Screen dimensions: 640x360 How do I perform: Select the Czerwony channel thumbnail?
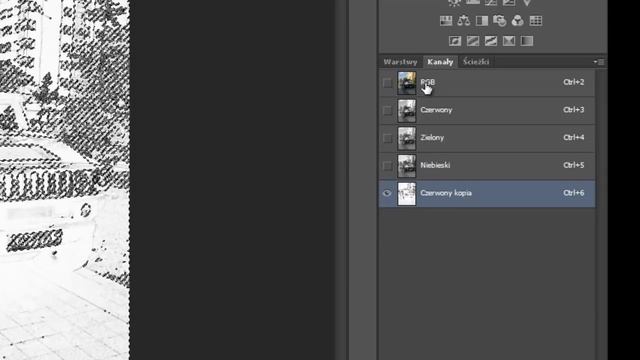[407, 111]
